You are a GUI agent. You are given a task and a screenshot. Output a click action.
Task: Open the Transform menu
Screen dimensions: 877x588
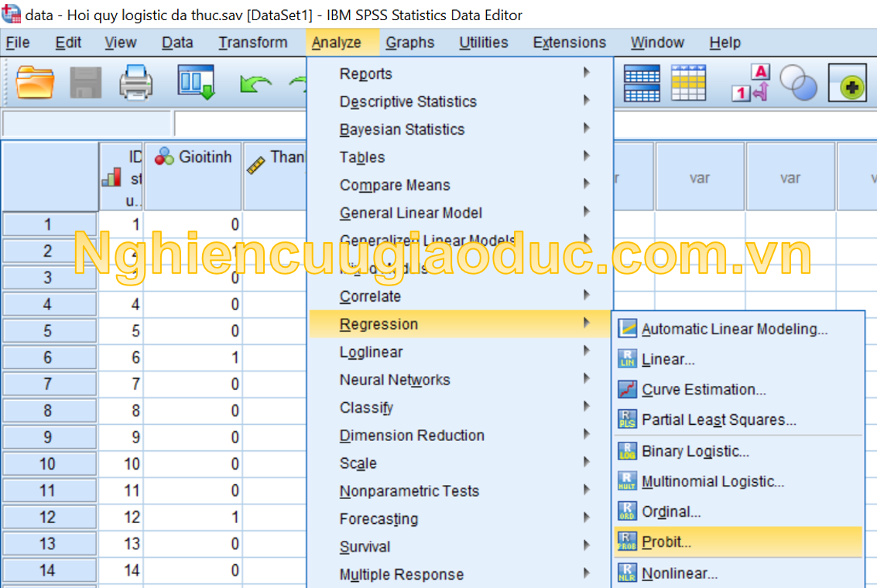[252, 43]
